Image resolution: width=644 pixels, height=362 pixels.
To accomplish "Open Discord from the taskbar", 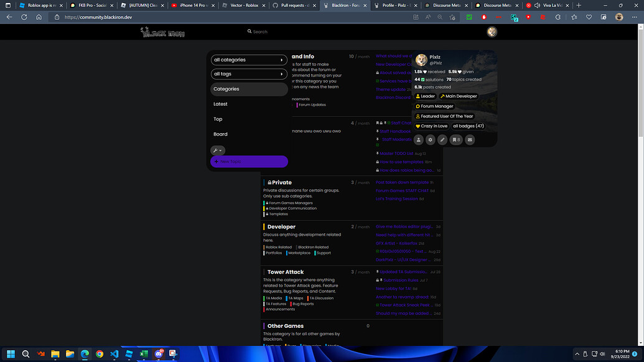I will coord(158,354).
